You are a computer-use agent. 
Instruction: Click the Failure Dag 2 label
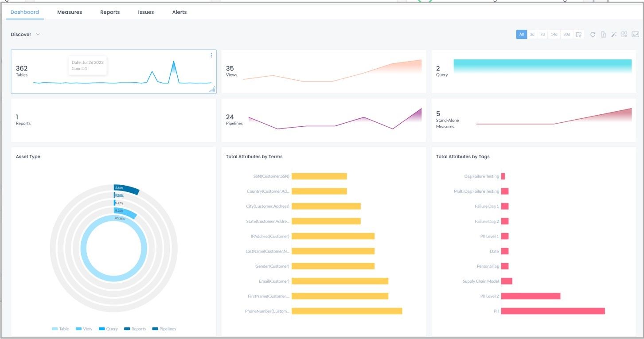[x=487, y=221]
